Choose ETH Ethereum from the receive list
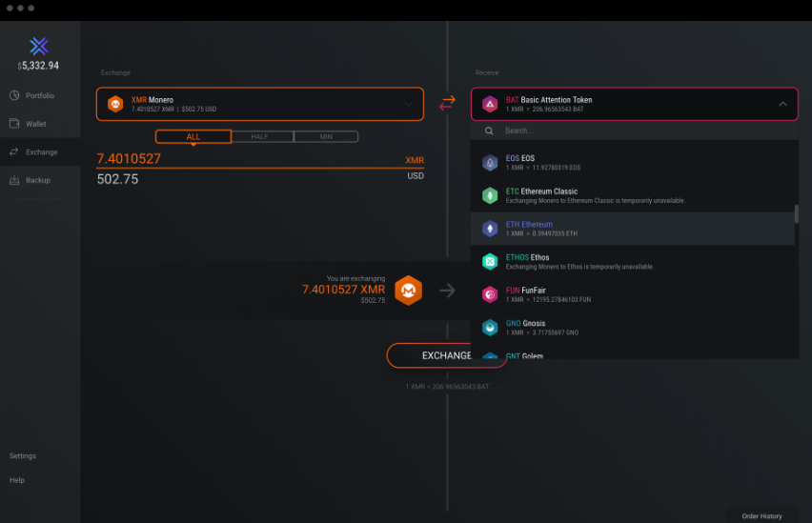This screenshot has height=523, width=812. (x=632, y=229)
